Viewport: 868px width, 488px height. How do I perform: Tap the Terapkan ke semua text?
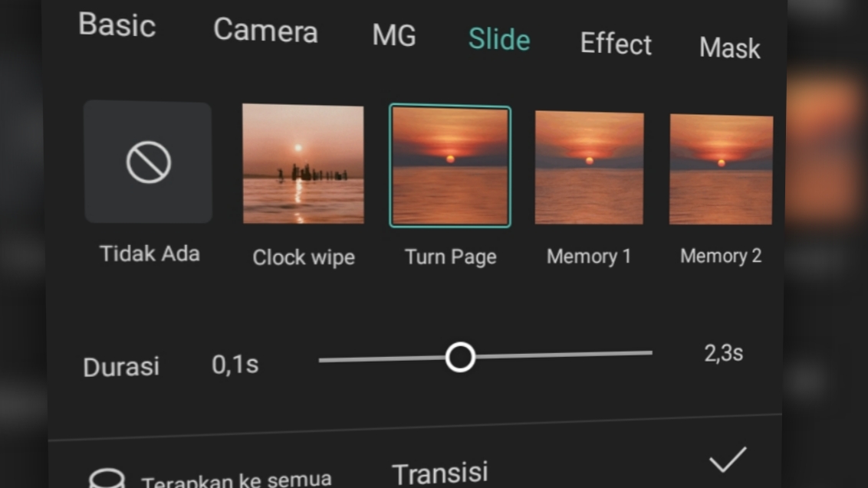click(236, 480)
